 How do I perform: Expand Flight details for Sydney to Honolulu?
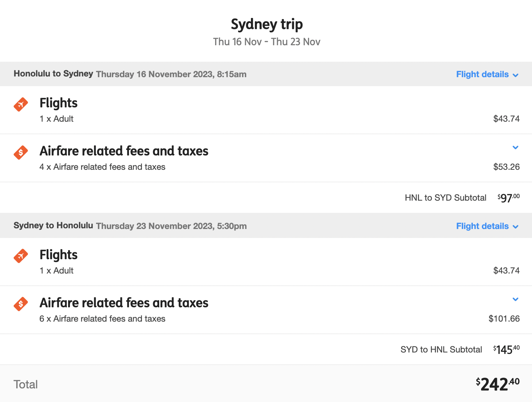[x=487, y=226]
